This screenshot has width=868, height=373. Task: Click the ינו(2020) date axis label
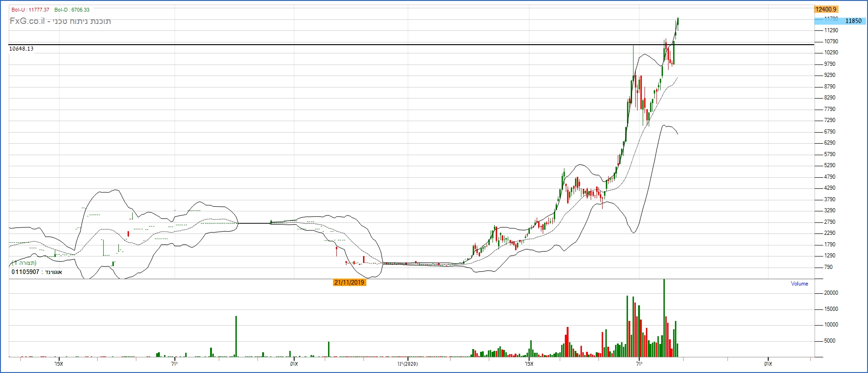pos(408,364)
